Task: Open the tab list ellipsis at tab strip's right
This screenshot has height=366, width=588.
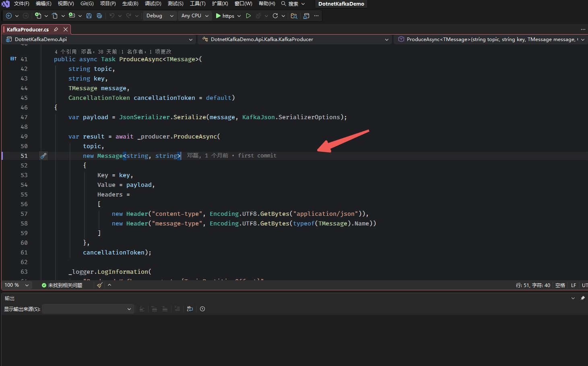Action: [x=583, y=29]
